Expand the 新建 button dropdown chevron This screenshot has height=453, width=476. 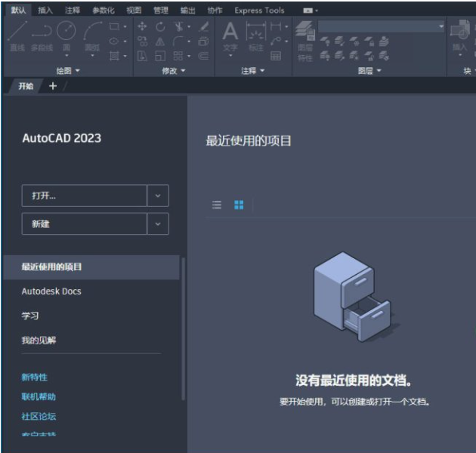158,224
